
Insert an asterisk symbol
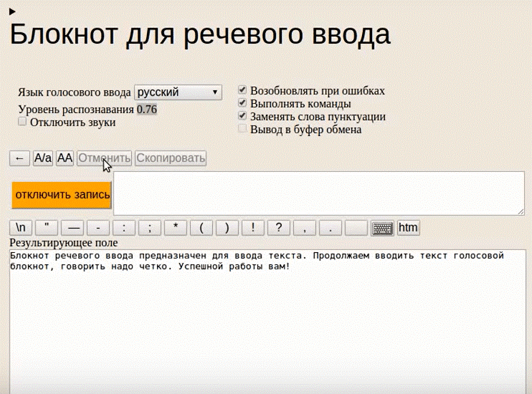[176, 228]
